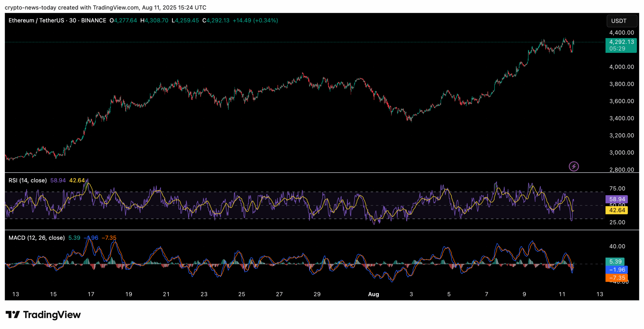
Task: Click the +14.49 (+0.34%) change value
Action: tap(255, 20)
